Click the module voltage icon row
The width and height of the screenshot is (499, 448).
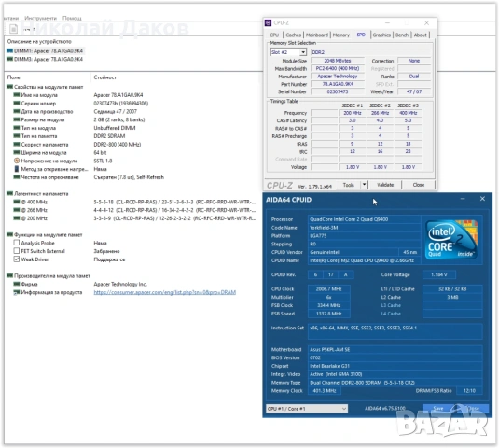click(17, 161)
